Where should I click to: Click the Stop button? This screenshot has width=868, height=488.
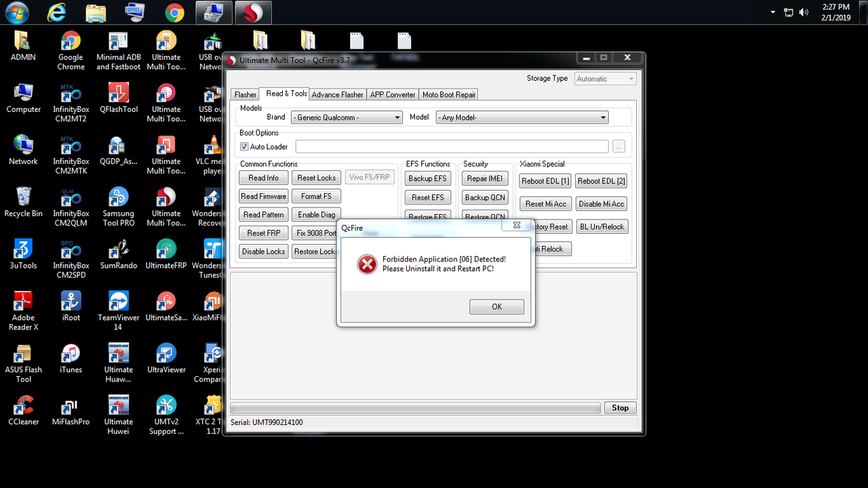[620, 408]
